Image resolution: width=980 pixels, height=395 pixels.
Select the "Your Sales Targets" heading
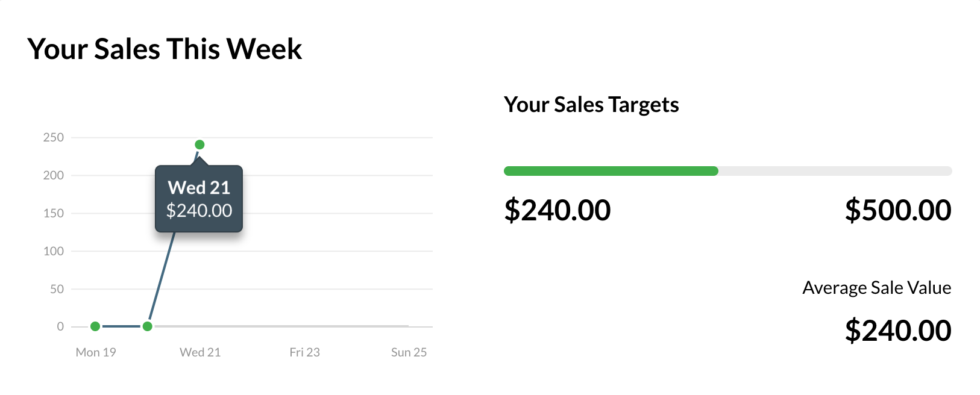(x=591, y=105)
